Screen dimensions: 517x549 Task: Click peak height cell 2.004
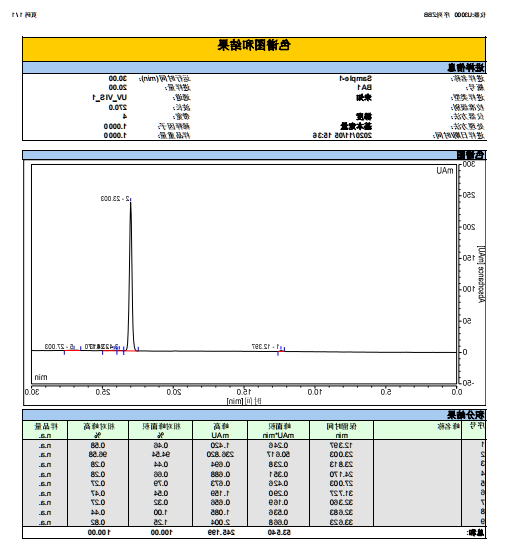click(x=220, y=522)
